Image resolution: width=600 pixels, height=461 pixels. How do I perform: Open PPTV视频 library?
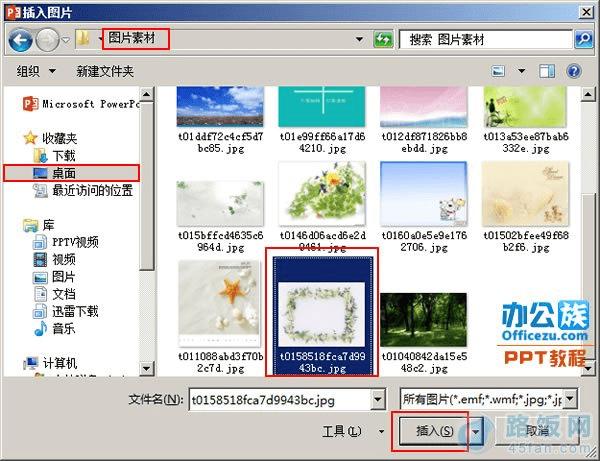66,242
